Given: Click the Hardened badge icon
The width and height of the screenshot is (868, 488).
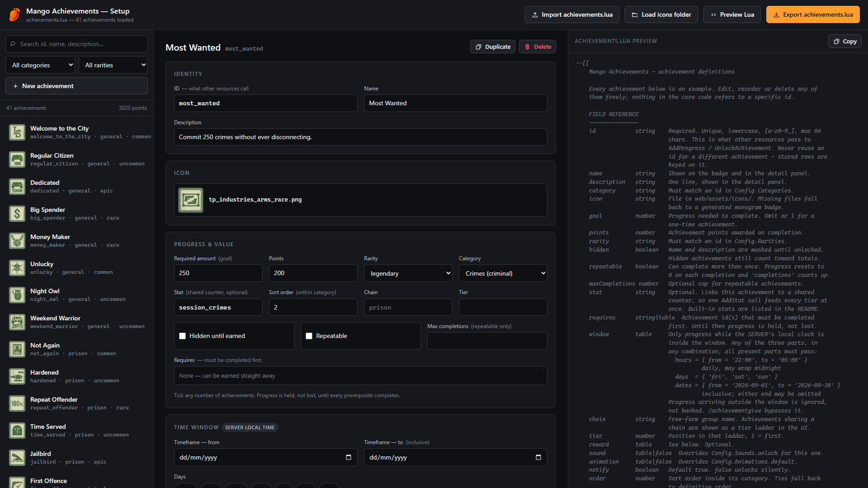Looking at the screenshot, I should tap(17, 376).
